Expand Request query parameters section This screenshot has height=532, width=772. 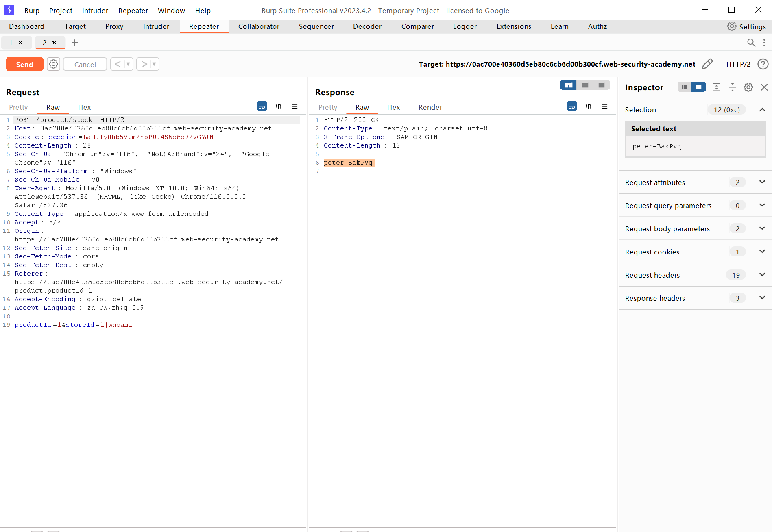pos(762,205)
